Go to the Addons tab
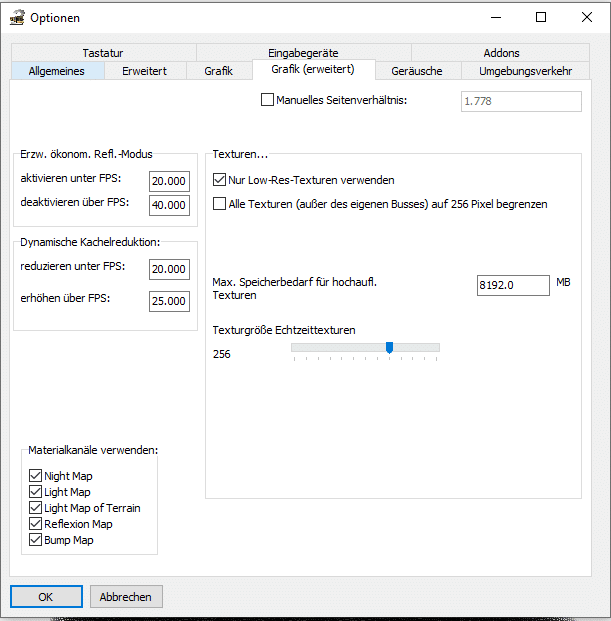This screenshot has height=621, width=611. tap(501, 53)
